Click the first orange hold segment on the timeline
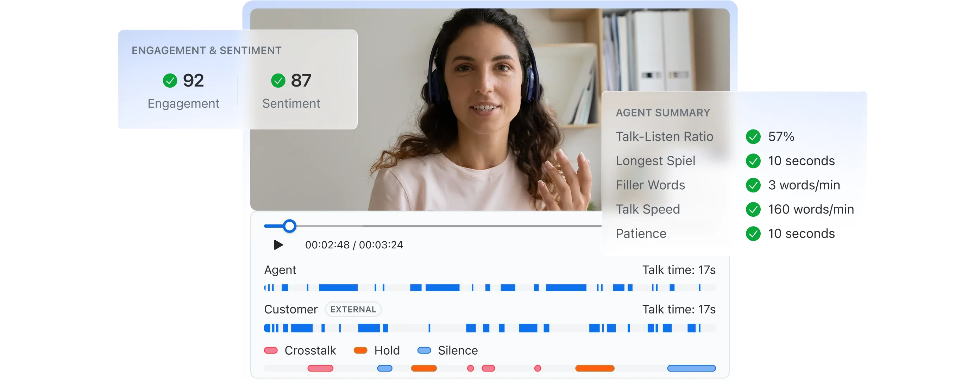Image resolution: width=980 pixels, height=387 pixels. [424, 368]
